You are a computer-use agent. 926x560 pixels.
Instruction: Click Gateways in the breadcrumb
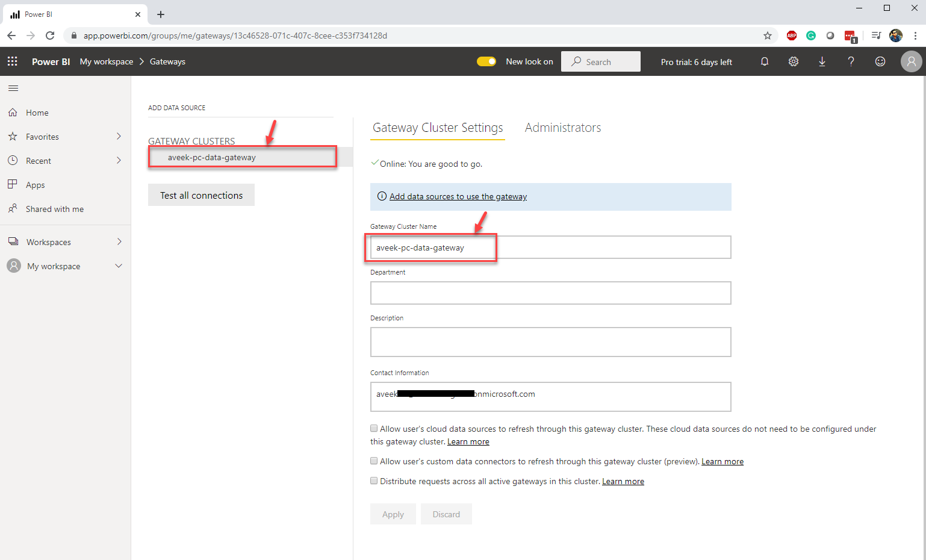pos(167,61)
